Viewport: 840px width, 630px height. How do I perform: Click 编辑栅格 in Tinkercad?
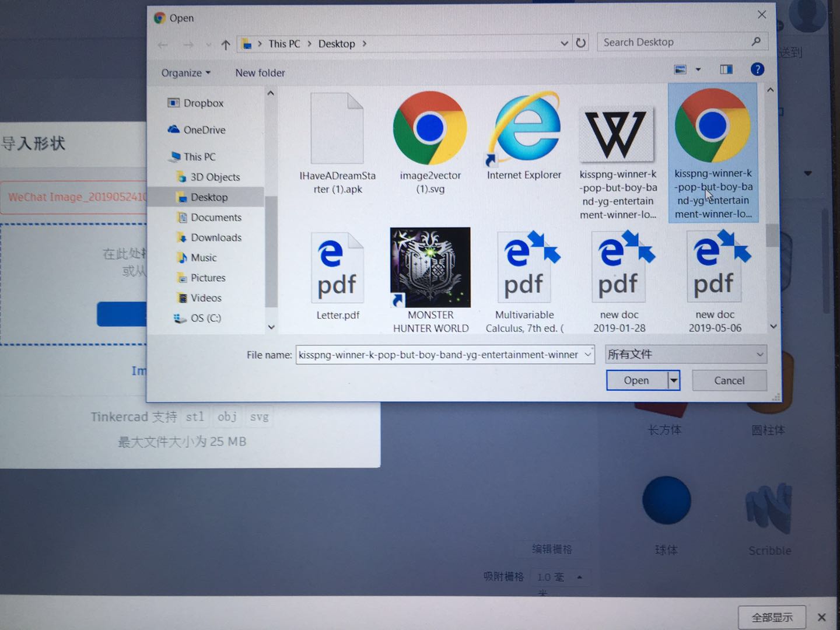coord(552,549)
